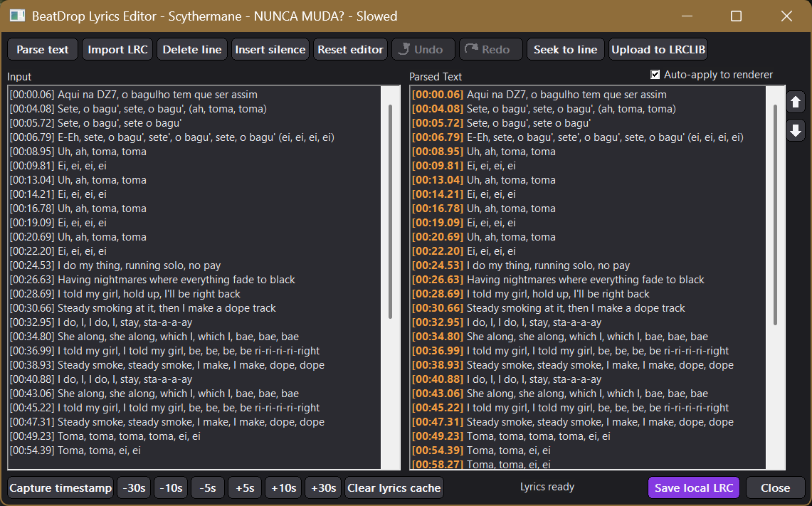Move selected line up with arrow
Viewport: 812px width, 506px height.
796,102
